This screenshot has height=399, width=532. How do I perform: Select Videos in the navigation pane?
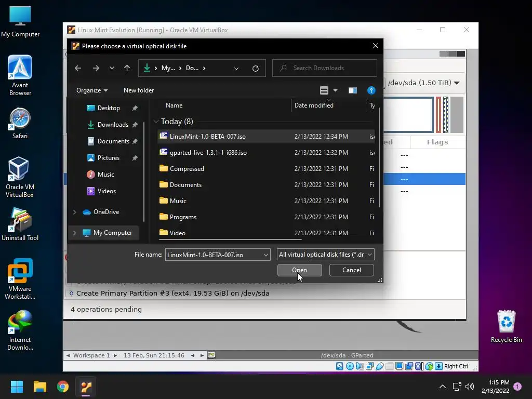tap(107, 191)
